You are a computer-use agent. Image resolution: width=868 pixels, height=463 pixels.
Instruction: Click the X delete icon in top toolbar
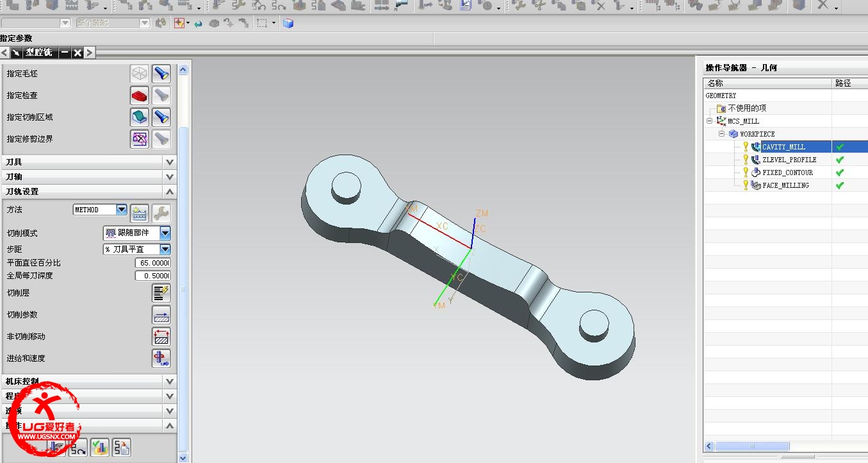[x=822, y=5]
